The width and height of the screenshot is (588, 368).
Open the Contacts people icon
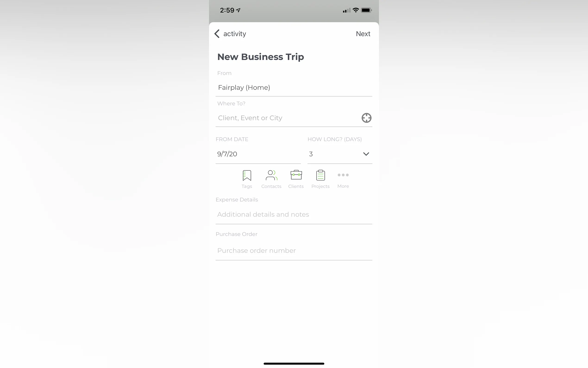click(271, 175)
